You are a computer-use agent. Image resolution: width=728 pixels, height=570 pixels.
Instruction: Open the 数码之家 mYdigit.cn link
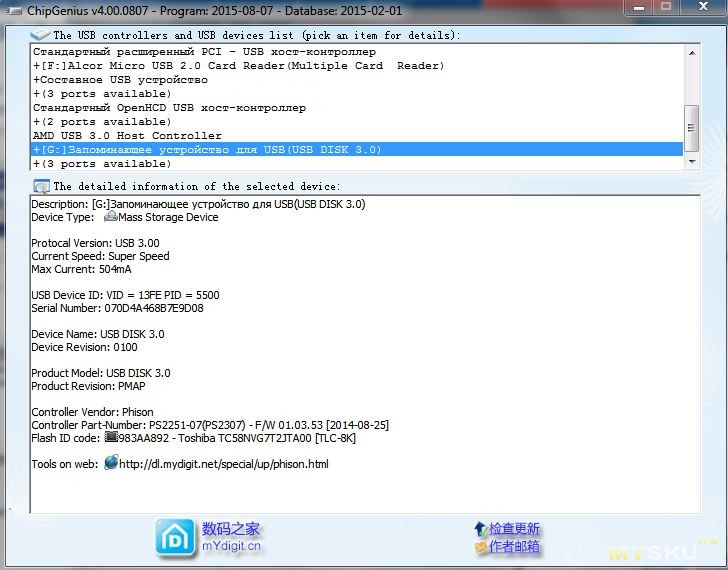(x=231, y=537)
